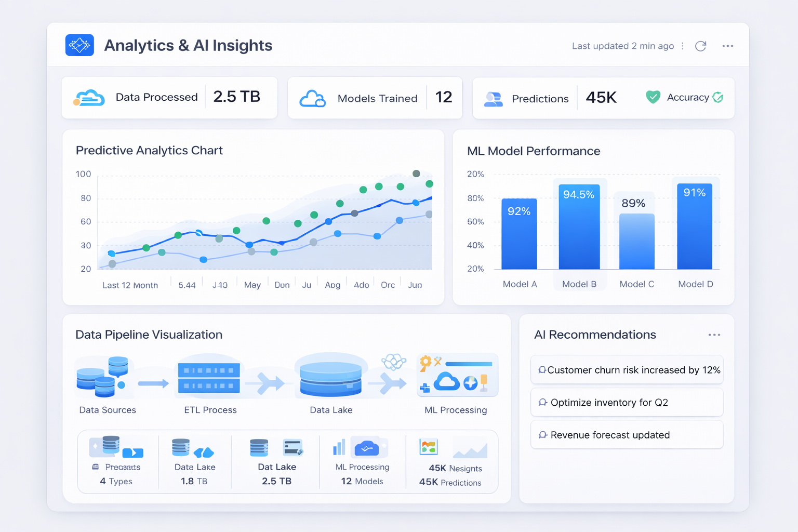
Task: Select the Predictive Analytics Chart panel header
Action: (149, 150)
